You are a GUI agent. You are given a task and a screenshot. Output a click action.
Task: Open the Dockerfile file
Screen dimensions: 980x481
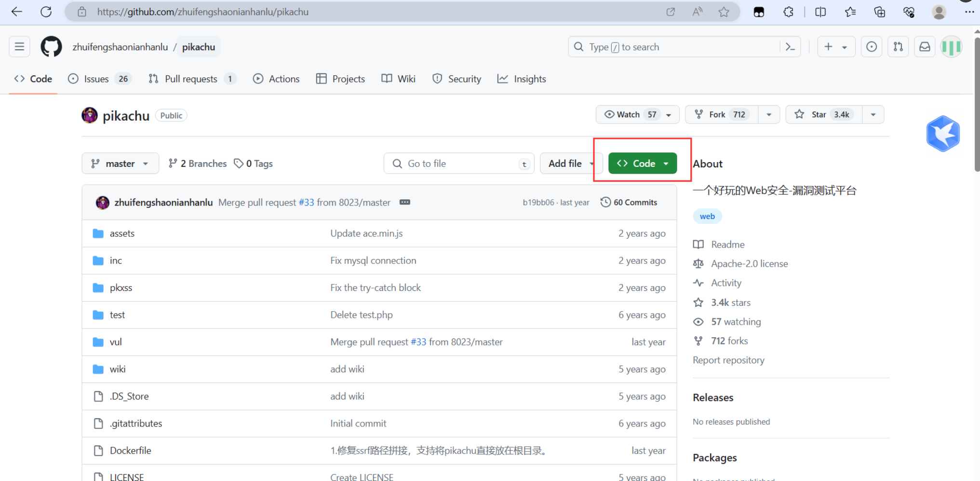pos(130,451)
